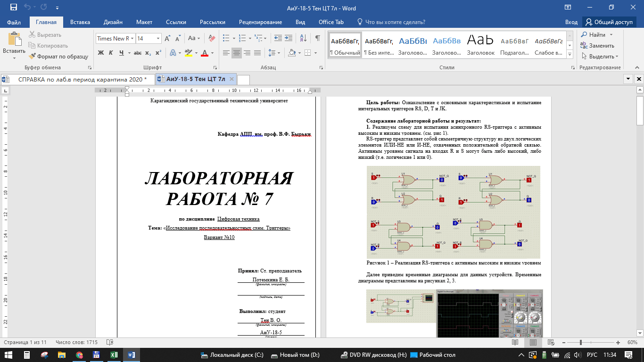Open Font dialog launcher in Шрифт group
644x362 pixels.
coord(215,67)
